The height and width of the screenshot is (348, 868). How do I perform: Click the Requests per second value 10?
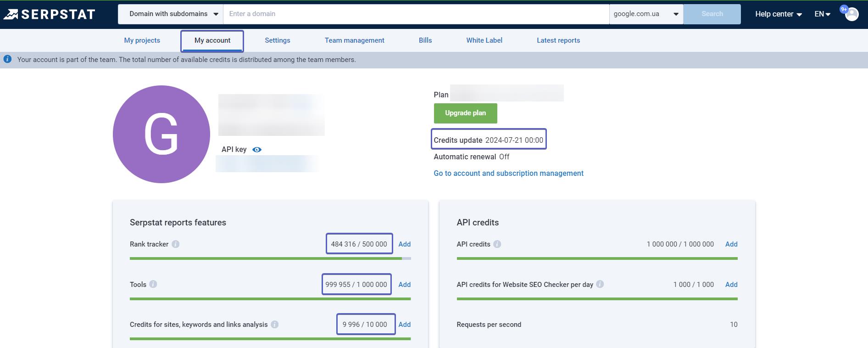pyautogui.click(x=734, y=325)
